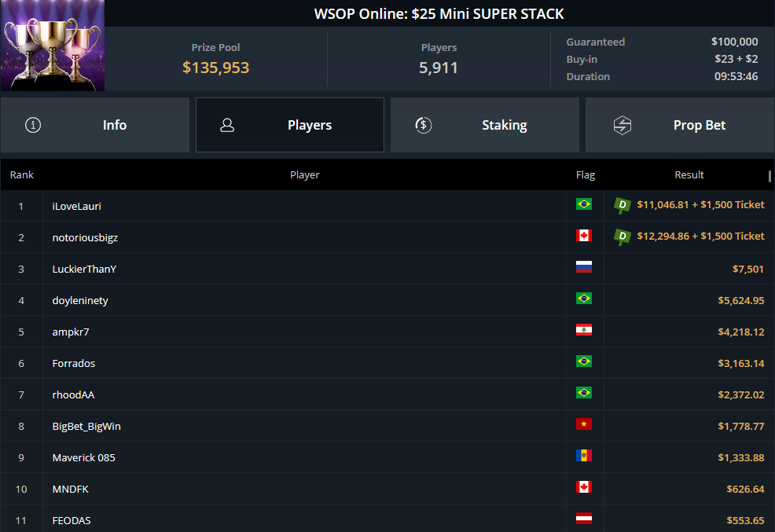The height and width of the screenshot is (532, 775).
Task: Select player Forrados
Action: point(74,364)
